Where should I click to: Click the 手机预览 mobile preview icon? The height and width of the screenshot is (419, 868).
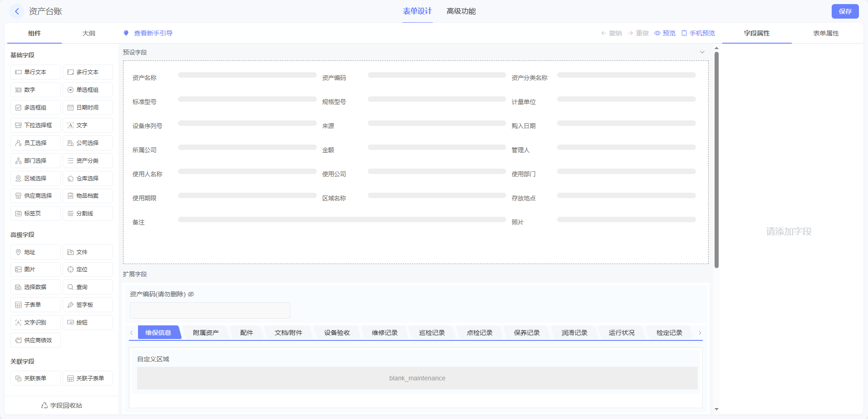coord(684,33)
